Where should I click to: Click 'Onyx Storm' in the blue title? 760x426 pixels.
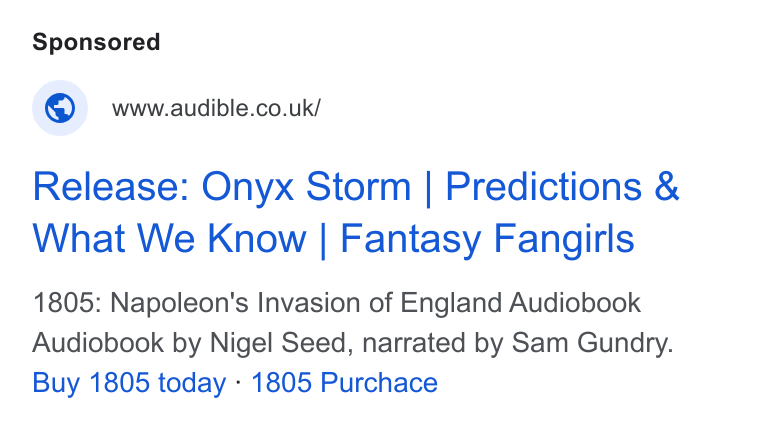306,187
